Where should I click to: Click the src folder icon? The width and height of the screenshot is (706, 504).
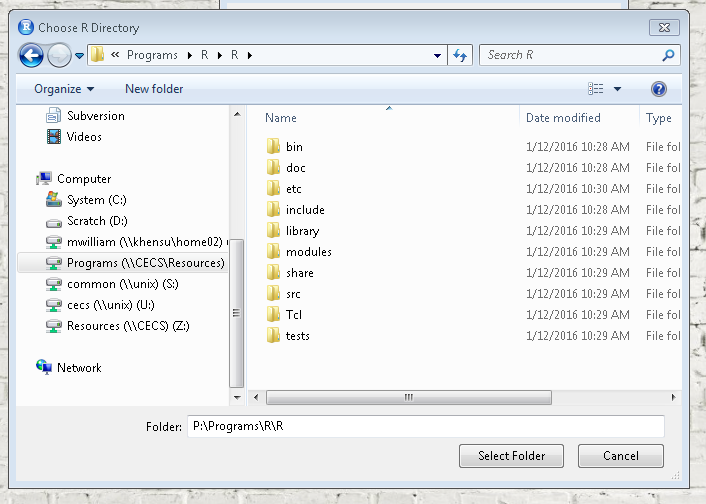273,293
